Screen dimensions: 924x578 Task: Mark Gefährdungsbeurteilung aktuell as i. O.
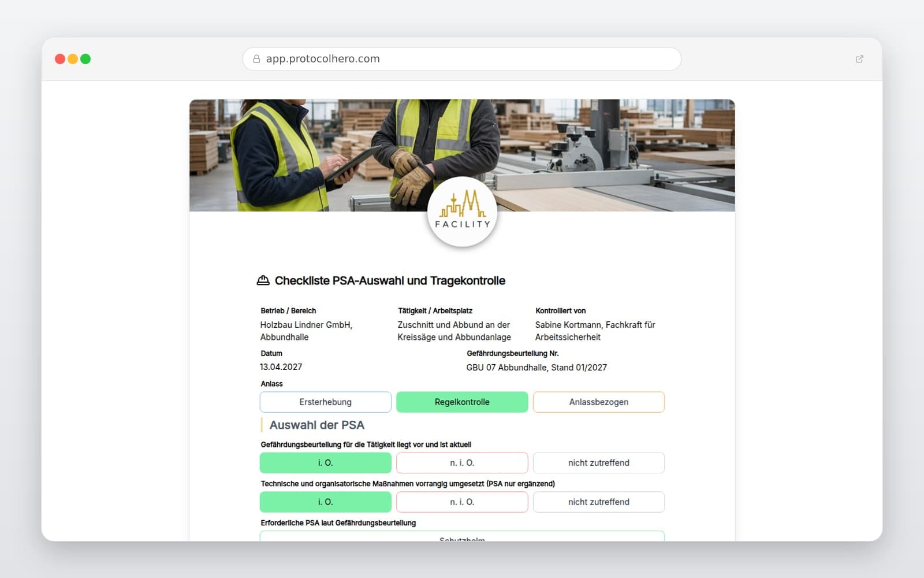point(326,463)
